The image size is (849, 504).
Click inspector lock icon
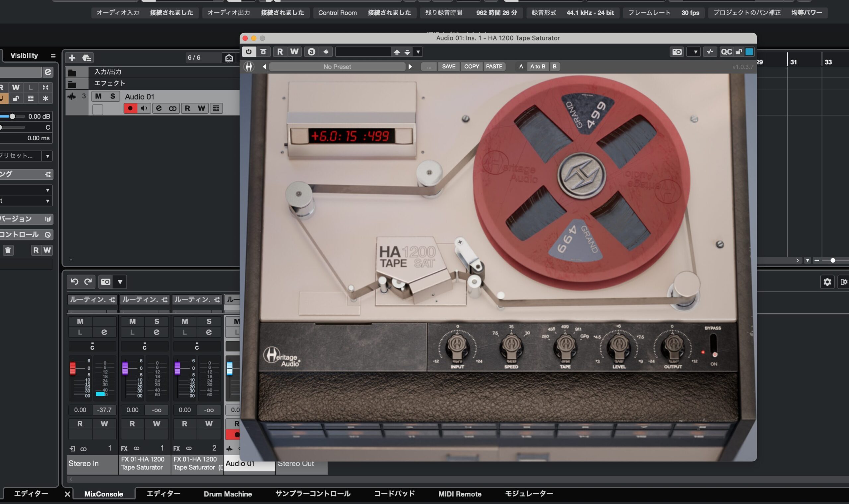coord(16,98)
